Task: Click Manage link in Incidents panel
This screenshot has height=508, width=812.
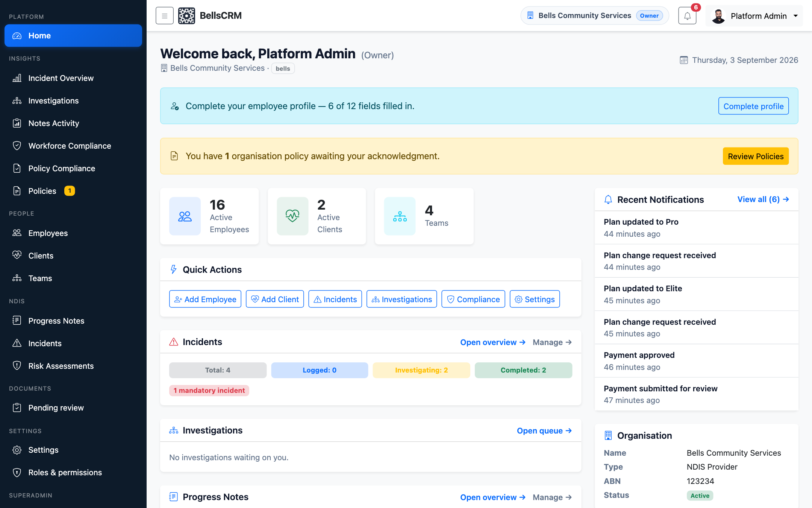Action: (552, 342)
